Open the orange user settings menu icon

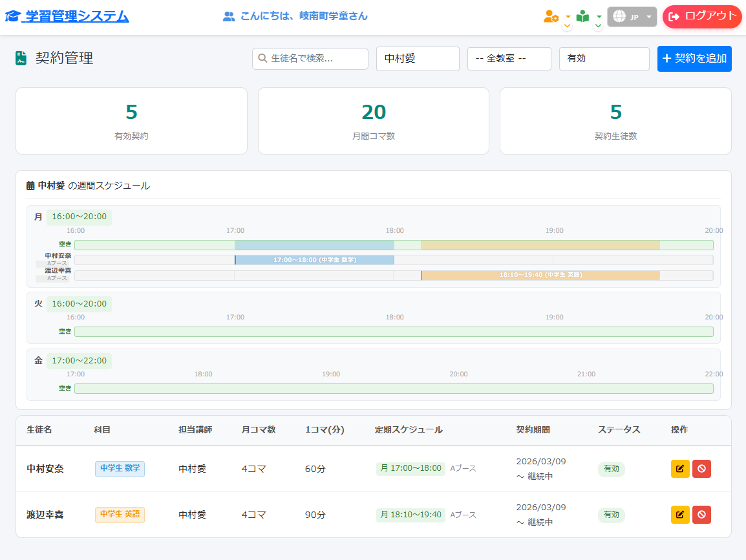[x=551, y=17]
